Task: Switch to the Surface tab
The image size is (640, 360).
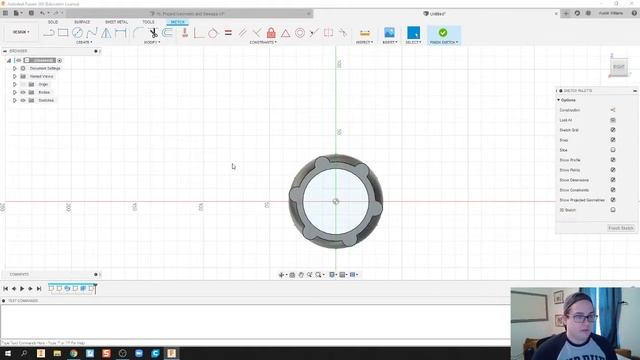Action: pos(82,22)
